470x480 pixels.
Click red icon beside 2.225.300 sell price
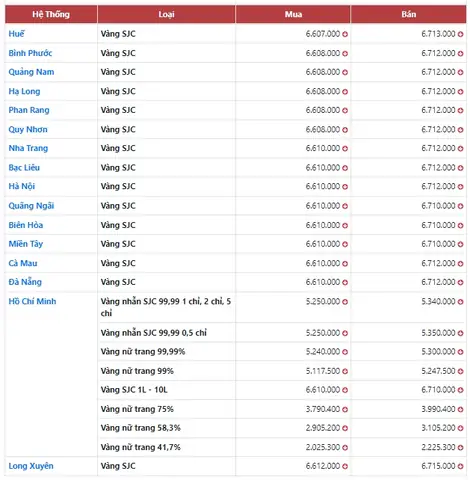point(460,448)
